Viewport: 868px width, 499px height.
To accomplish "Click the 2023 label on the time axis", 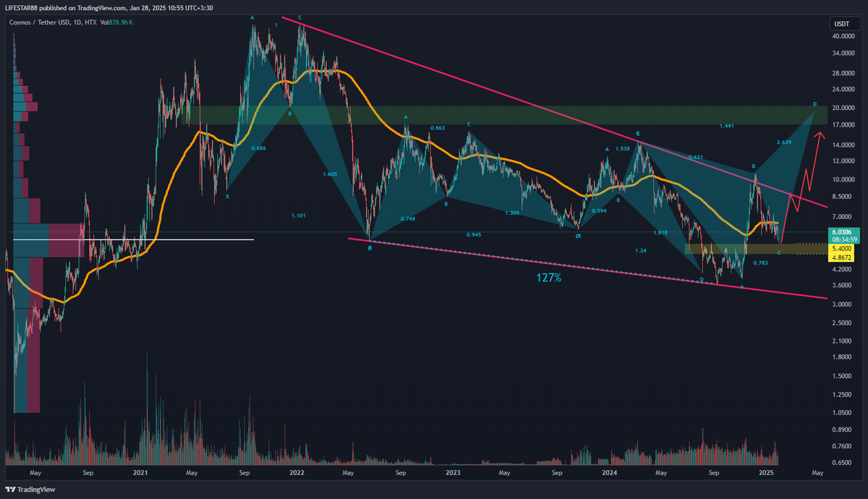I will click(453, 472).
